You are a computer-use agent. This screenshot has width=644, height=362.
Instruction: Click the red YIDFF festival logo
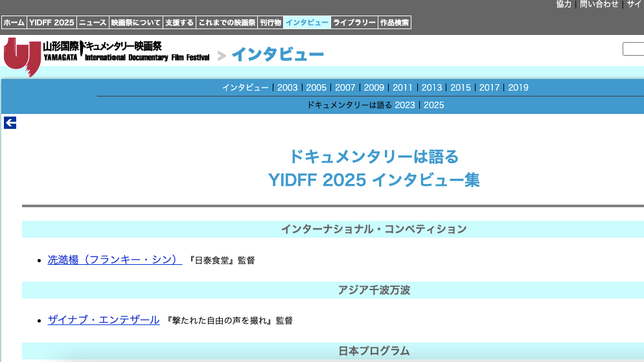(21, 56)
